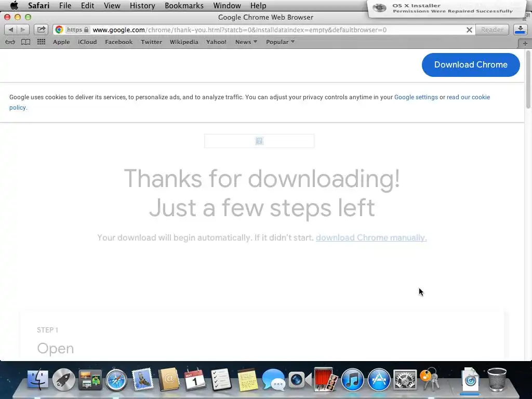The width and height of the screenshot is (532, 399).
Task: Open the Apple bookmark
Action: pyautogui.click(x=61, y=42)
